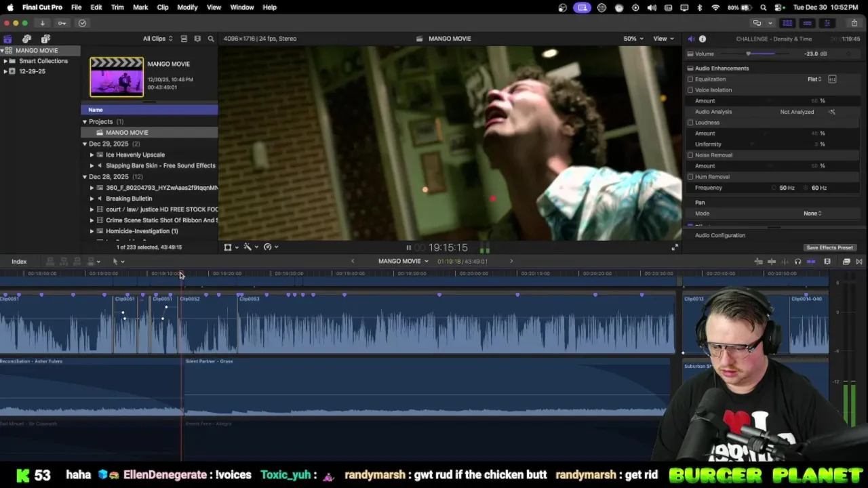Toggle the Timeline panel visibility
The image size is (868, 488).
point(807,23)
